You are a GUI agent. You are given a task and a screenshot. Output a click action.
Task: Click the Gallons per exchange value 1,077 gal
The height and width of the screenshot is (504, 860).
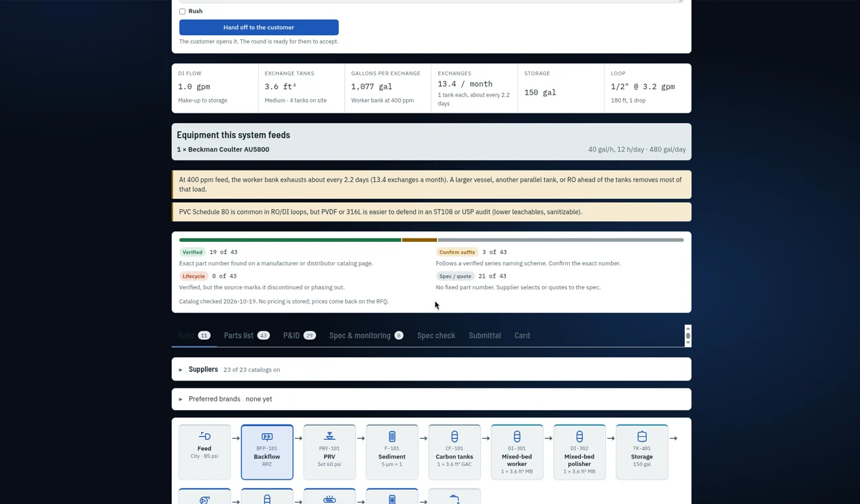pos(372,87)
